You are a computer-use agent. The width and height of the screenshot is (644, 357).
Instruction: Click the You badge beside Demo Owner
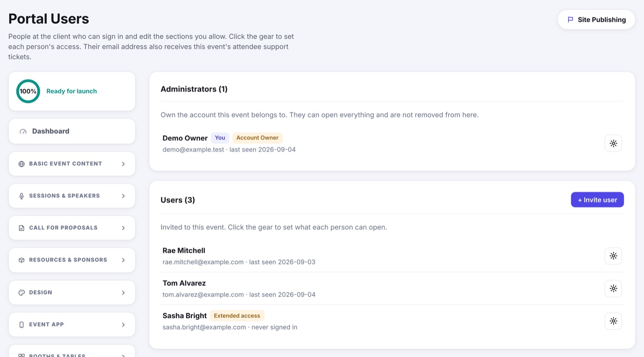[x=220, y=138]
